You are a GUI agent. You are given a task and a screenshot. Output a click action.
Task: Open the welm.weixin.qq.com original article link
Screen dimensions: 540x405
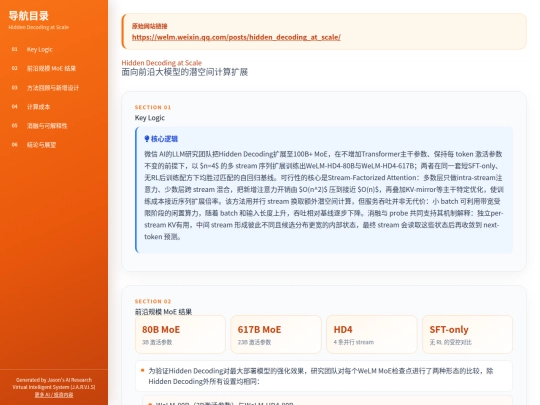click(236, 37)
